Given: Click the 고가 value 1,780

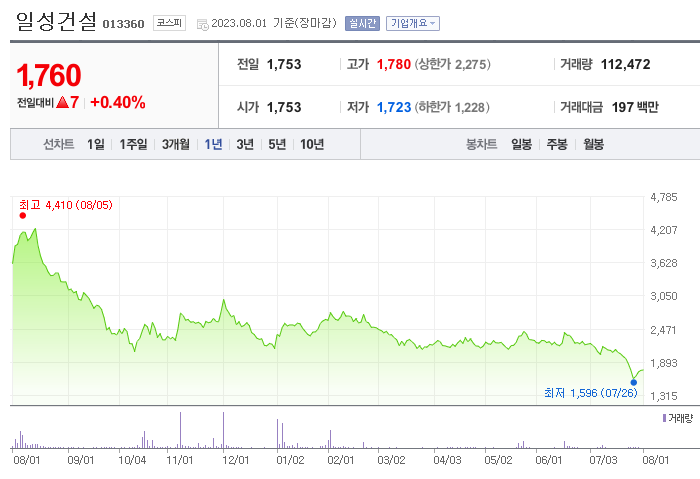Looking at the screenshot, I should (394, 64).
